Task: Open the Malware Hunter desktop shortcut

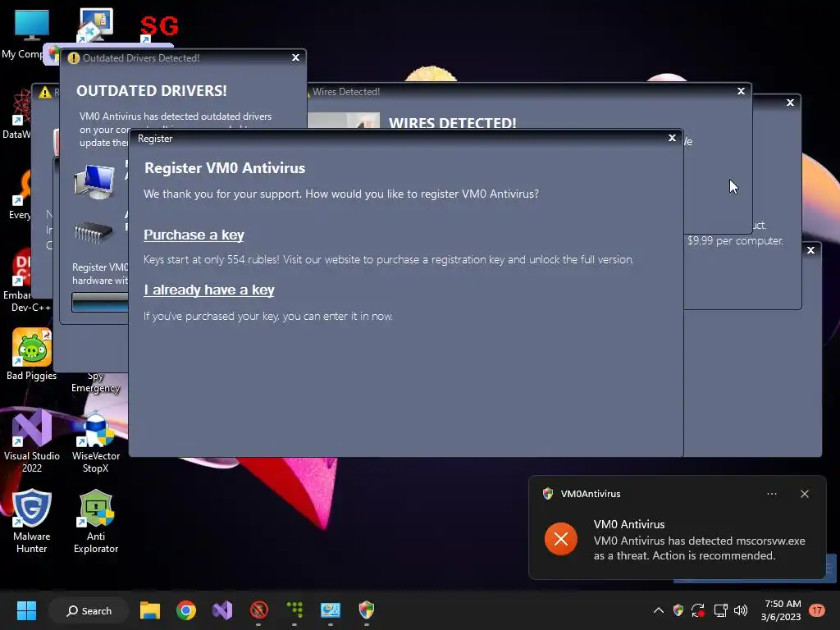Action: [x=32, y=521]
